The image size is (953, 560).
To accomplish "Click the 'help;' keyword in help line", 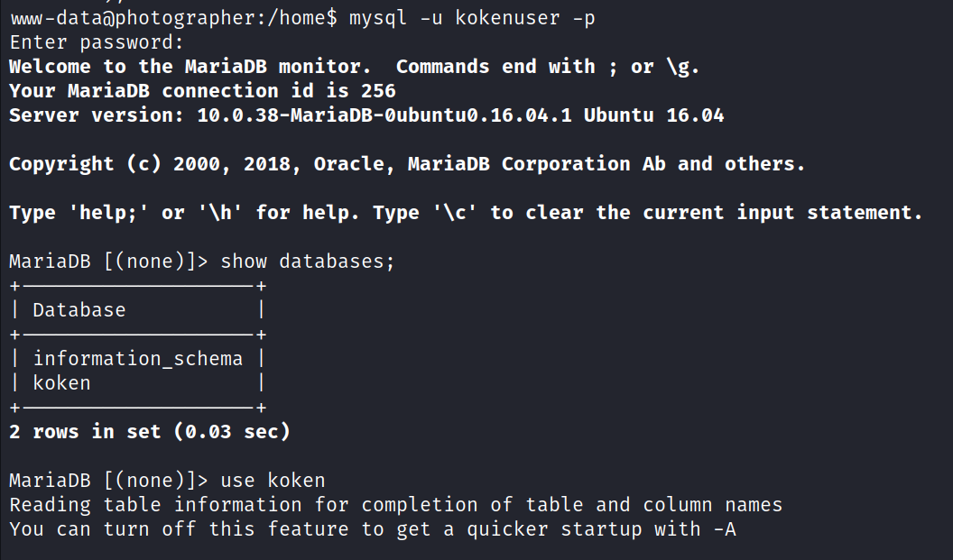I will click(x=103, y=213).
